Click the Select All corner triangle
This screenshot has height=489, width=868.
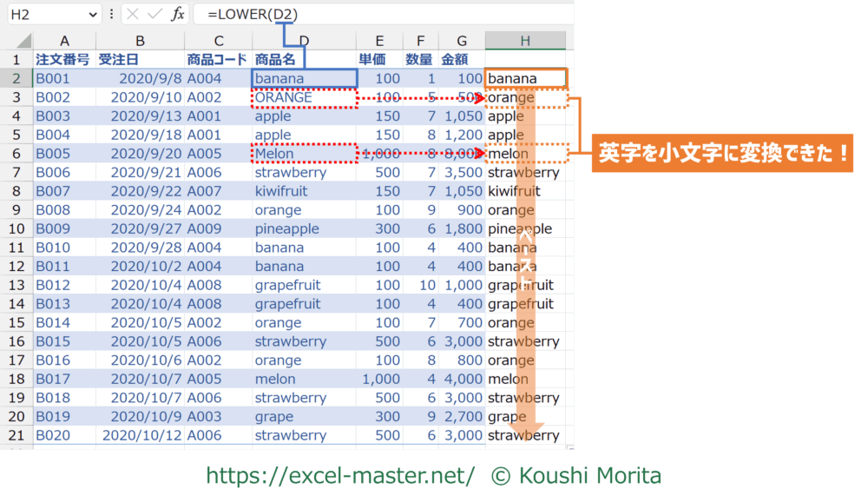[x=23, y=42]
